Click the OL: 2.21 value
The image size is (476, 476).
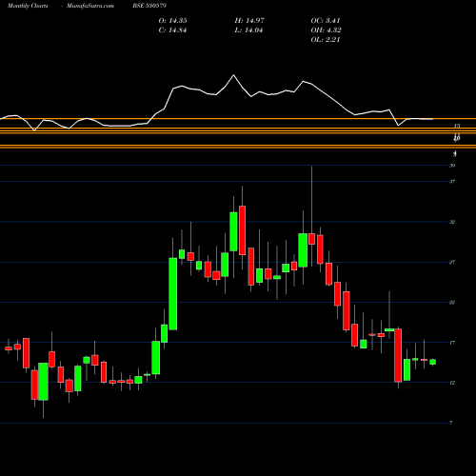tap(326, 40)
